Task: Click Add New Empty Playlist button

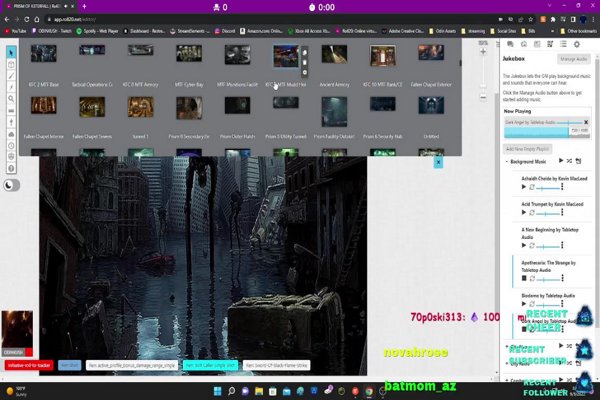Action: [x=527, y=149]
